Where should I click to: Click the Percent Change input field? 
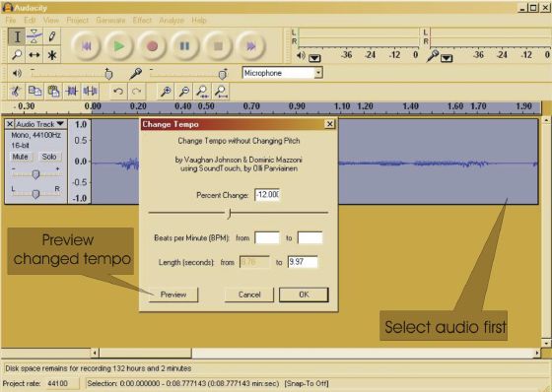267,195
